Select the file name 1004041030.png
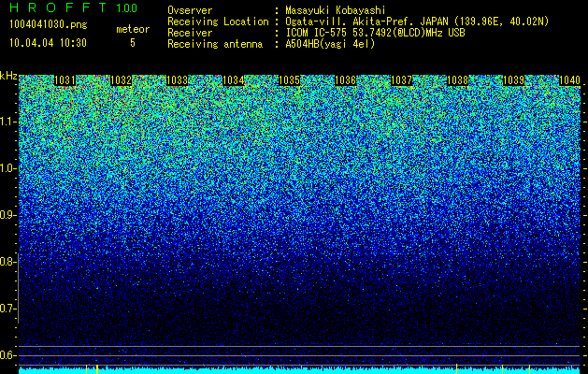 click(x=48, y=24)
